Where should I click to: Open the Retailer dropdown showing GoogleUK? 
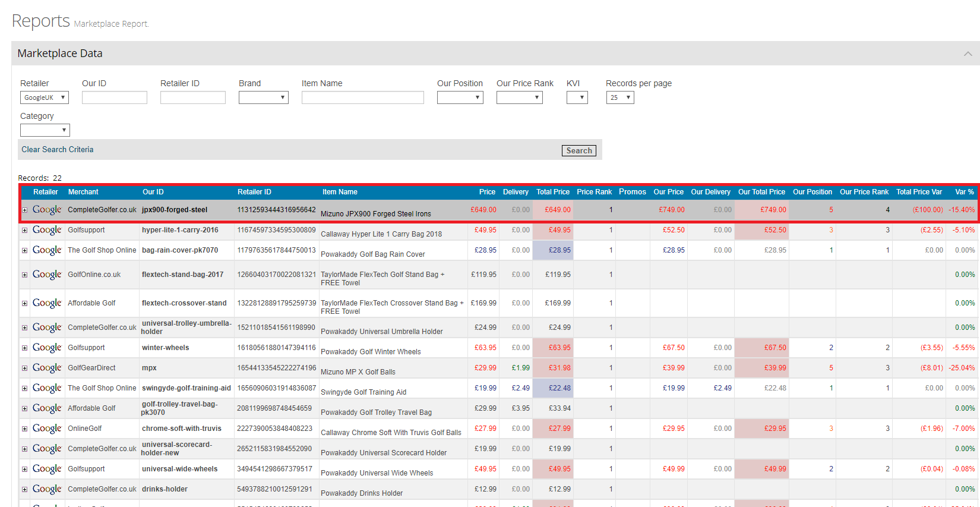coord(45,97)
